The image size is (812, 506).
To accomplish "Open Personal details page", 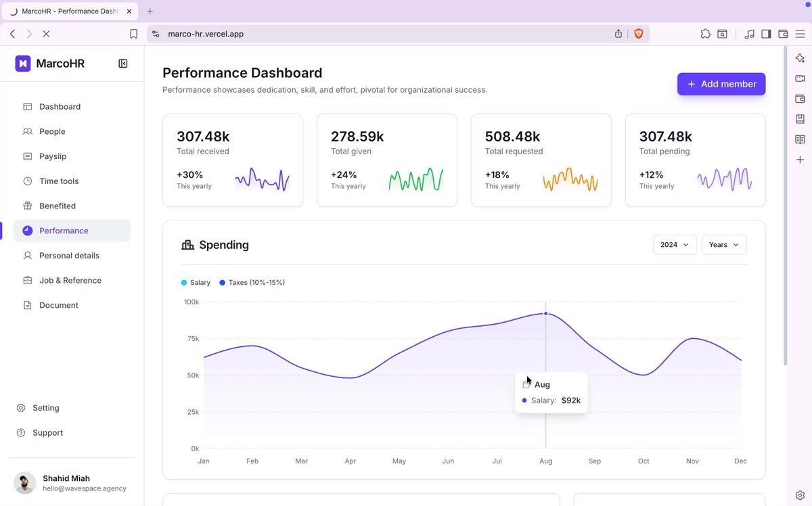I will (x=72, y=256).
